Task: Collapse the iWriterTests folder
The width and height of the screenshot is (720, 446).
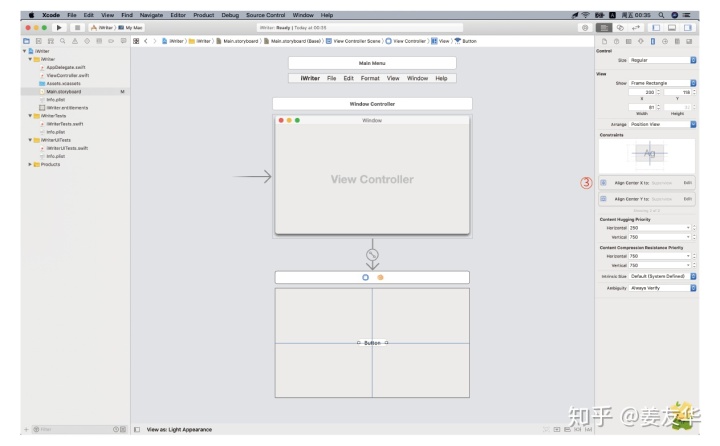Action: point(30,116)
